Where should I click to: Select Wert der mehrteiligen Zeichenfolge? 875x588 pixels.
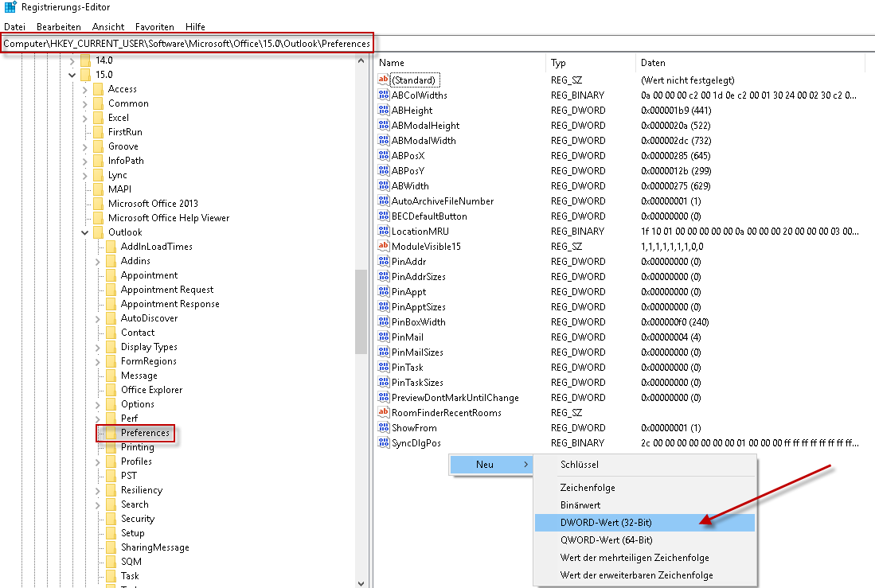[x=645, y=557]
